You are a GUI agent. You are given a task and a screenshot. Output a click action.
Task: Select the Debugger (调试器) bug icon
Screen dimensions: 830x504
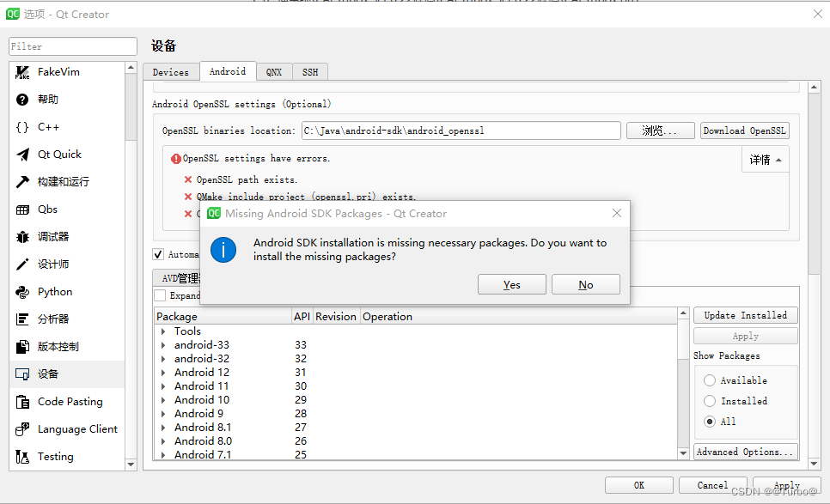(22, 237)
